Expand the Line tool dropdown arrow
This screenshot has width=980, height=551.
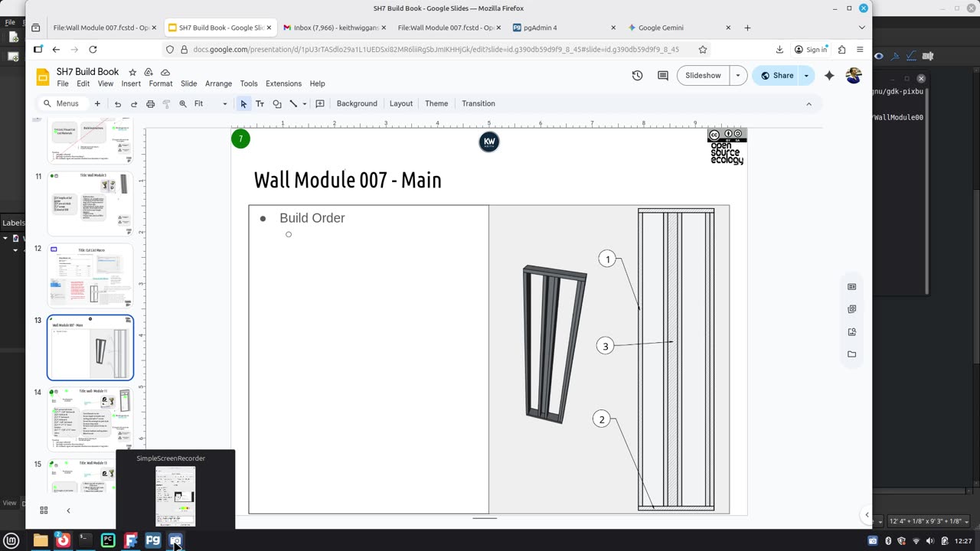point(305,103)
